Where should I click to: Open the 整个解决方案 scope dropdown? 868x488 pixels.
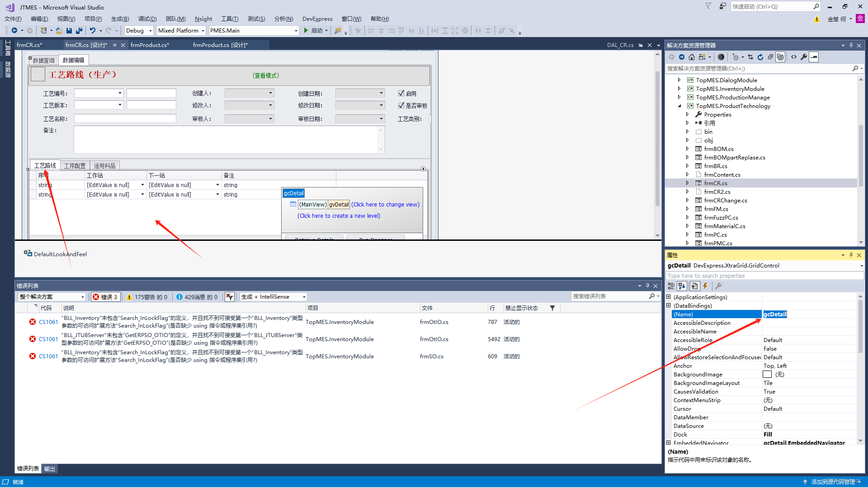[x=52, y=297]
